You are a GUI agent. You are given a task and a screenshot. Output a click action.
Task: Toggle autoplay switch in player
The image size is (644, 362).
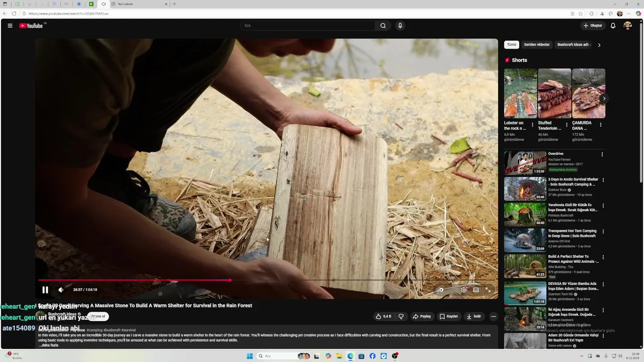(441, 290)
